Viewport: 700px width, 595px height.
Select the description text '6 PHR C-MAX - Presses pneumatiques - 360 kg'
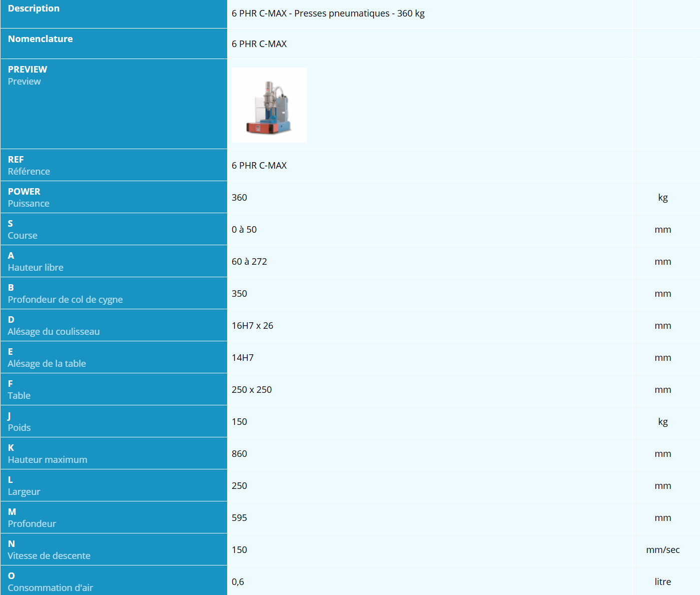coord(328,14)
